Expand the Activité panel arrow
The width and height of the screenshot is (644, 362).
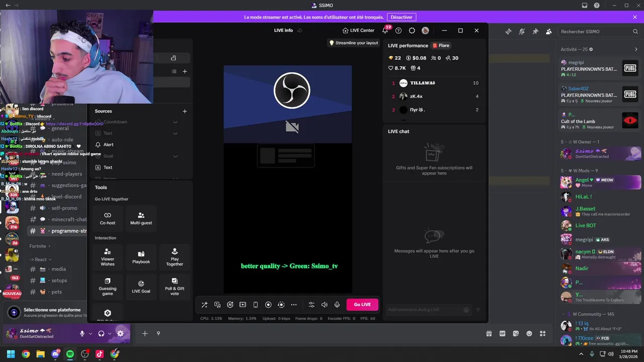pos(636,49)
